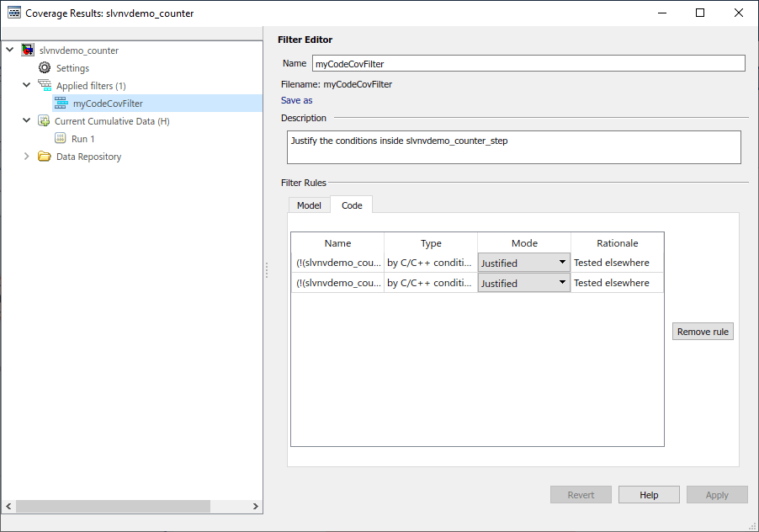Open Mode dropdown in first rule row
Image resolution: width=759 pixels, height=532 pixels.
[523, 263]
